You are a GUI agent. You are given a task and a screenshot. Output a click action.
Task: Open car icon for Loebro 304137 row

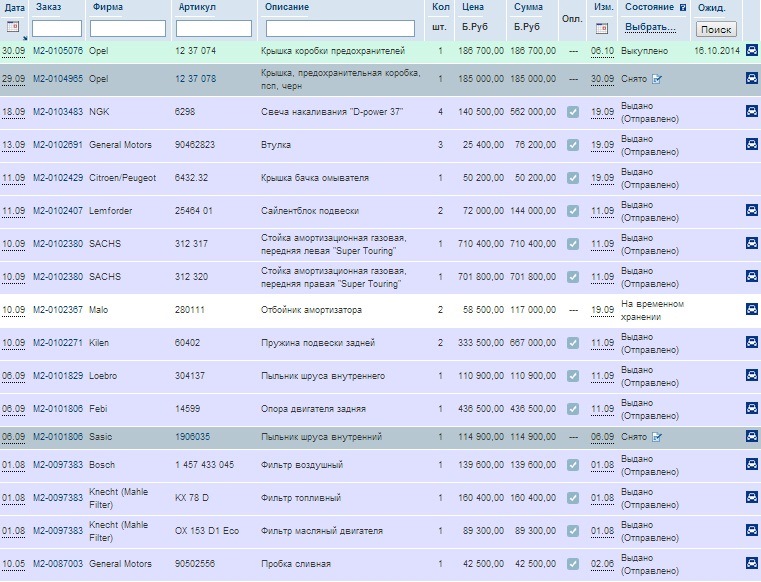pyautogui.click(x=751, y=376)
